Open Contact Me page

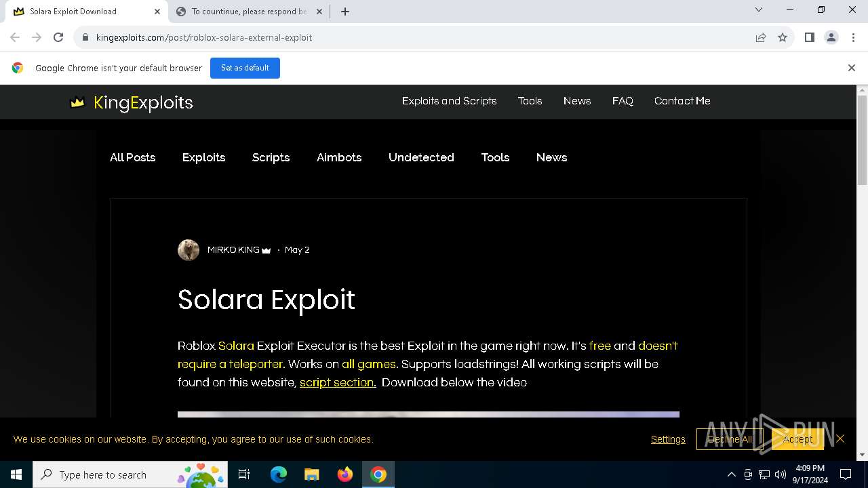tap(682, 101)
